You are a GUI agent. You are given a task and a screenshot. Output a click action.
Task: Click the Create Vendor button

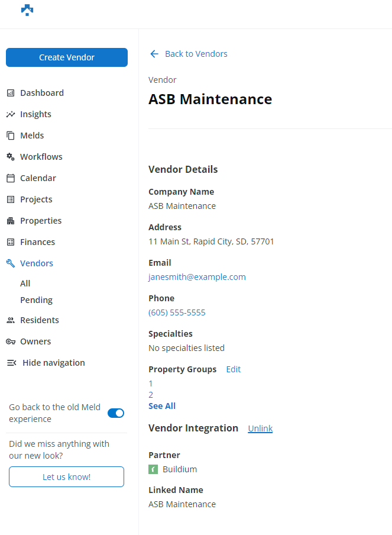click(x=67, y=57)
